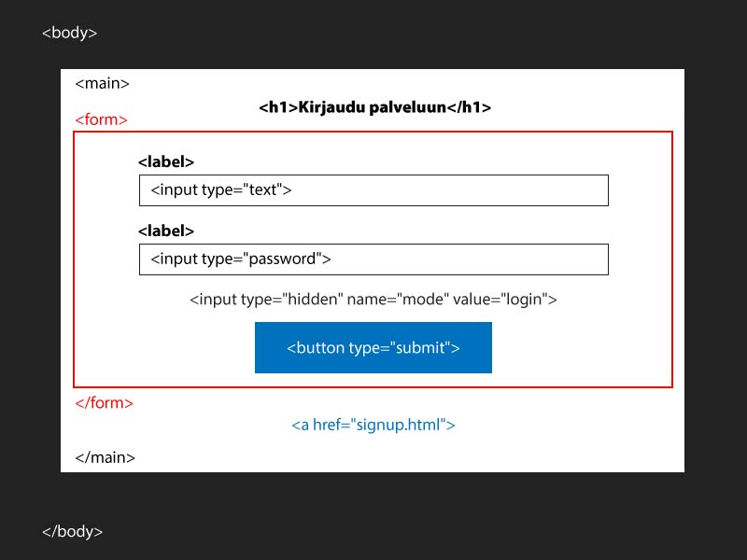Image resolution: width=747 pixels, height=560 pixels.
Task: Select the Kirjaudu palveluun heading
Action: pyautogui.click(x=373, y=107)
